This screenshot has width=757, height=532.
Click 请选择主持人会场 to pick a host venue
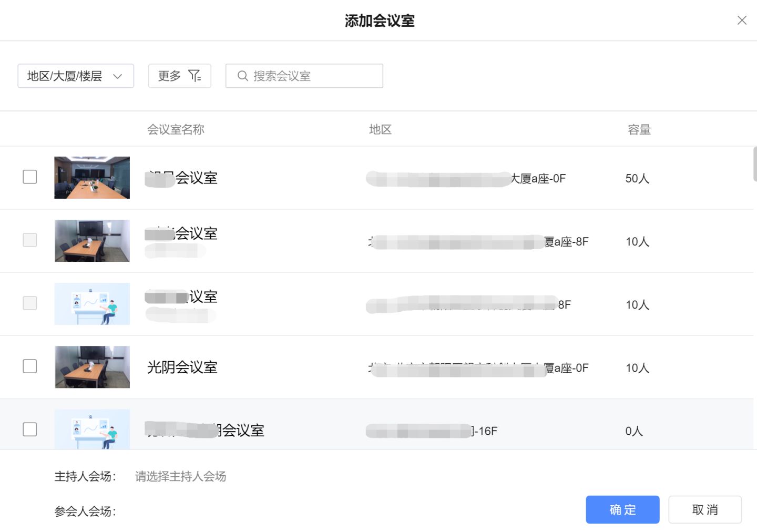(x=180, y=476)
